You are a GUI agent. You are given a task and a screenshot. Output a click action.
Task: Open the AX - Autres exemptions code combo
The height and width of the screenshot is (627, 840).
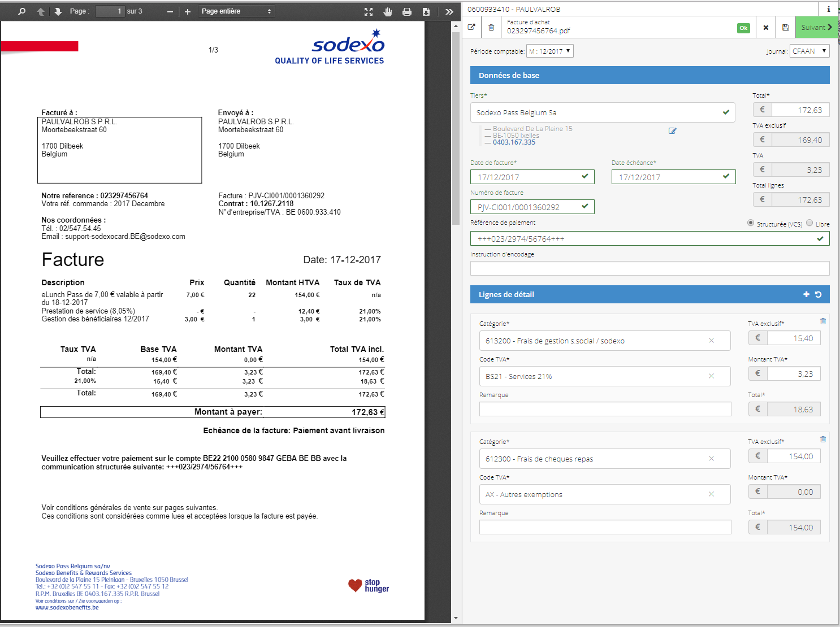[x=605, y=494]
